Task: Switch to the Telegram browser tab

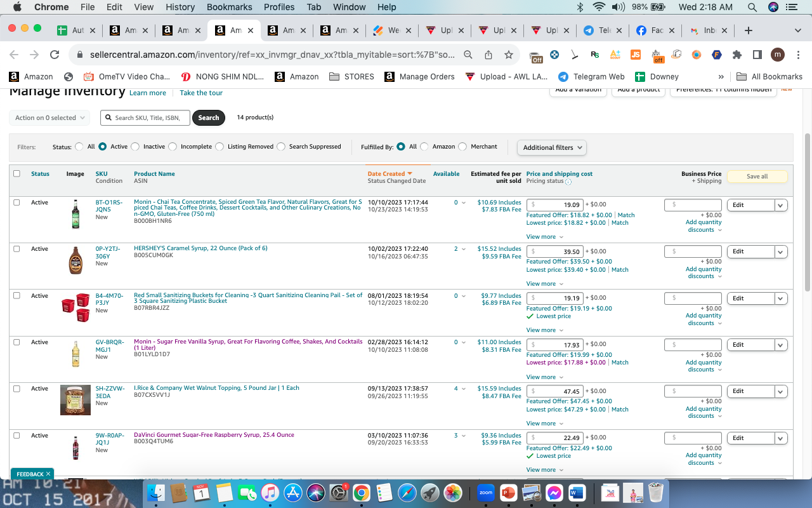Action: coord(601,30)
